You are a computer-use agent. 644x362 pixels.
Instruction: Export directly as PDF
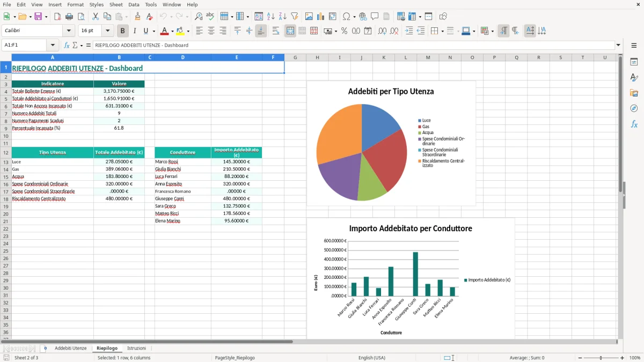click(x=57, y=17)
